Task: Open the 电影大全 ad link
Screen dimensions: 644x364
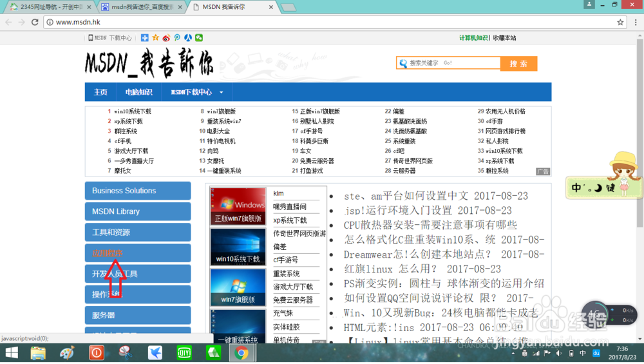Action: tap(218, 131)
